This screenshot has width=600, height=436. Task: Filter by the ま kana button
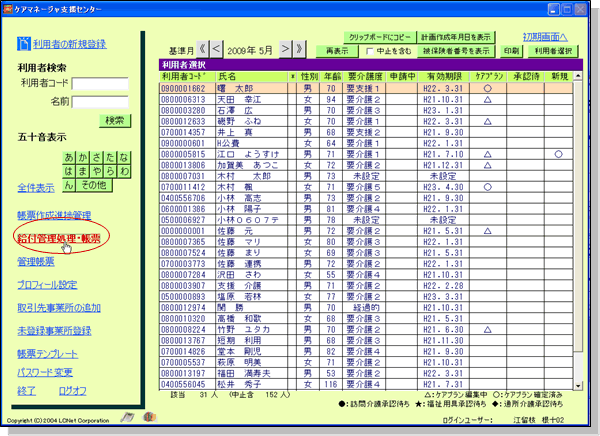tap(83, 171)
